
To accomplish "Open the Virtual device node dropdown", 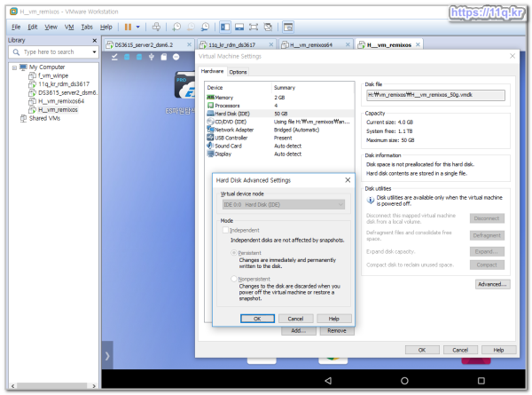I will point(284,204).
